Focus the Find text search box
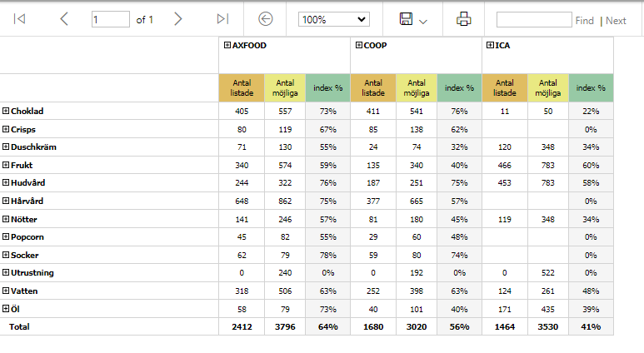Image resolution: width=644 pixels, height=353 pixels. point(534,19)
